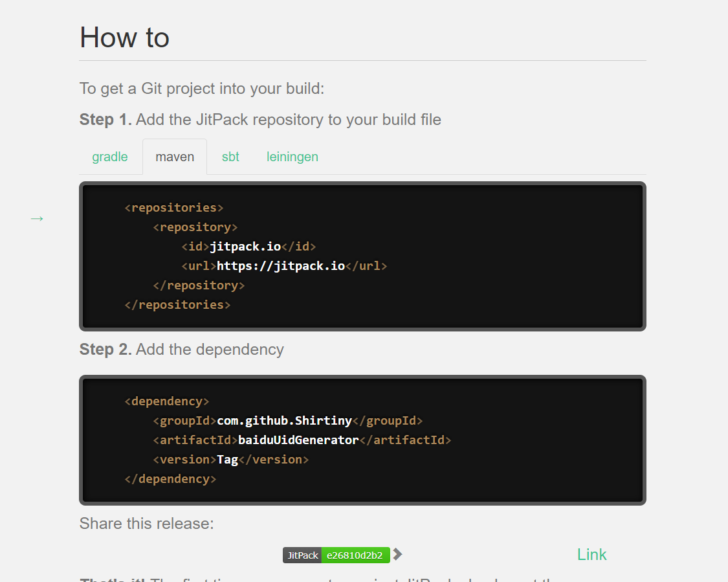
Task: Click the closing </dependency> tag line
Action: click(170, 479)
